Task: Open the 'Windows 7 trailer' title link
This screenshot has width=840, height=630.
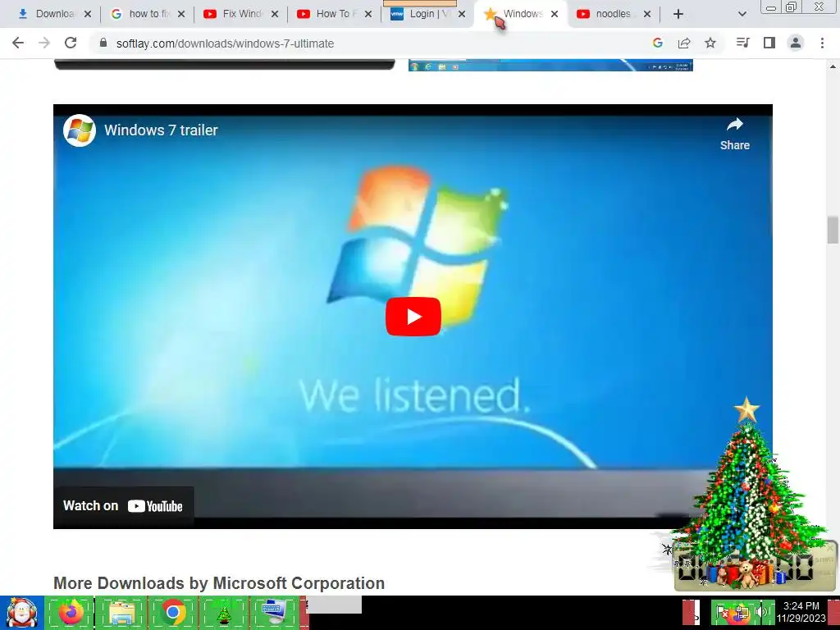Action: point(161,130)
